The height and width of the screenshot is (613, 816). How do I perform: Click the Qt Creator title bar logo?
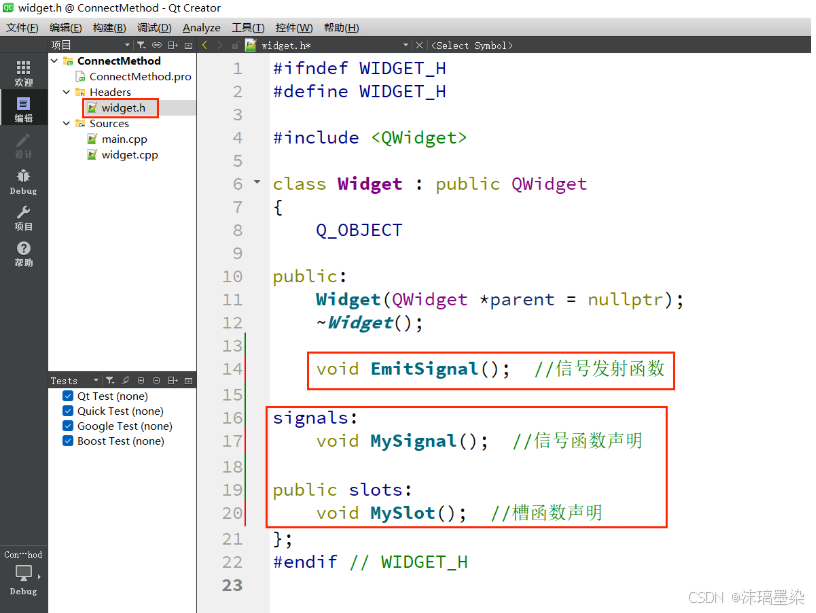[x=8, y=8]
